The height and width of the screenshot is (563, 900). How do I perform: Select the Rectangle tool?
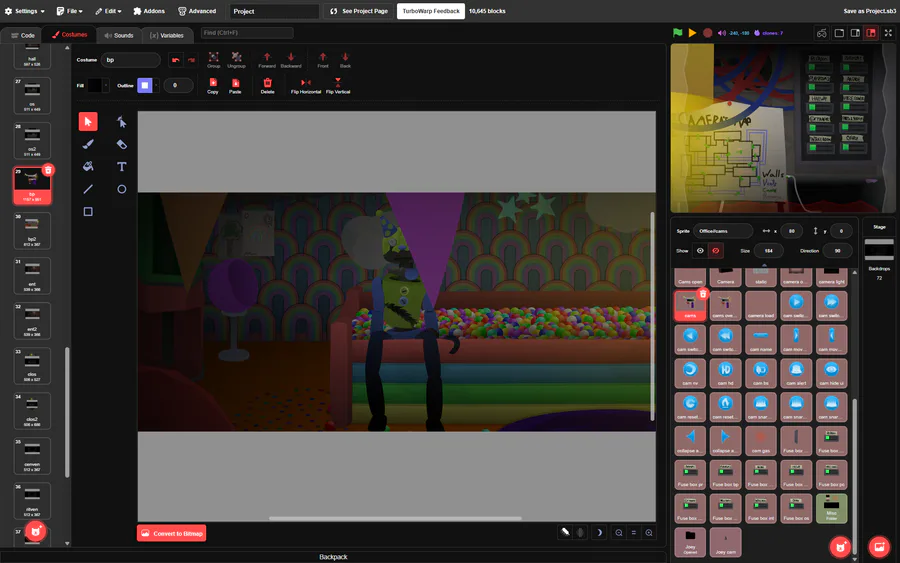point(88,212)
